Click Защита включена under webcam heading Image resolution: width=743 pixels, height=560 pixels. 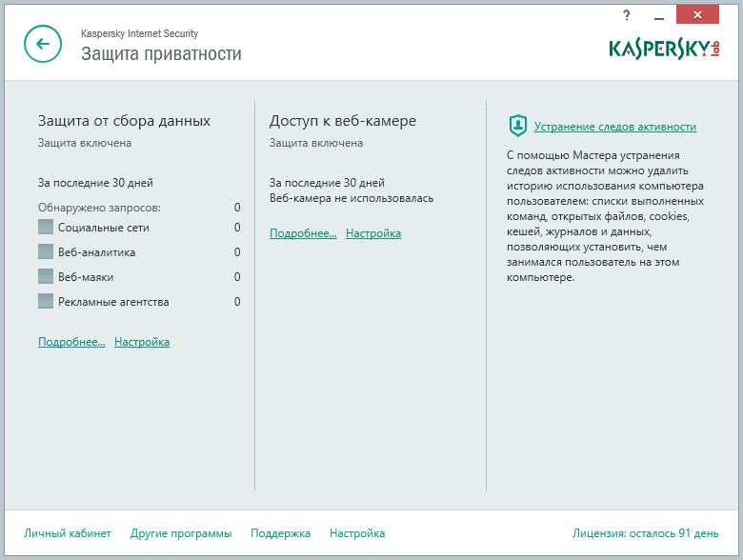[x=316, y=143]
